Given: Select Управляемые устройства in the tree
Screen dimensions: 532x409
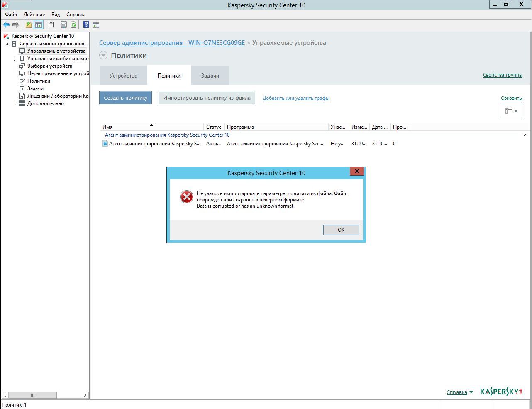Looking at the screenshot, I should tap(56, 51).
